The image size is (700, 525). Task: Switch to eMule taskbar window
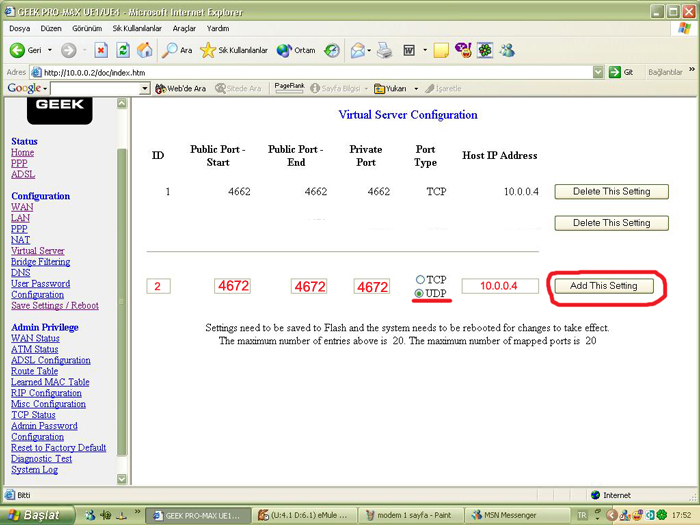pyautogui.click(x=305, y=515)
